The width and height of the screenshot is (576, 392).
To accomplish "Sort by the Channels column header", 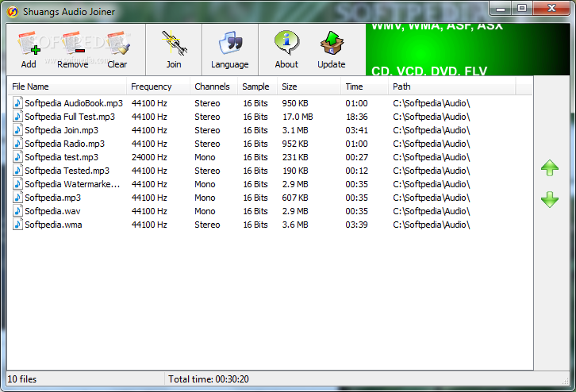I will [213, 86].
